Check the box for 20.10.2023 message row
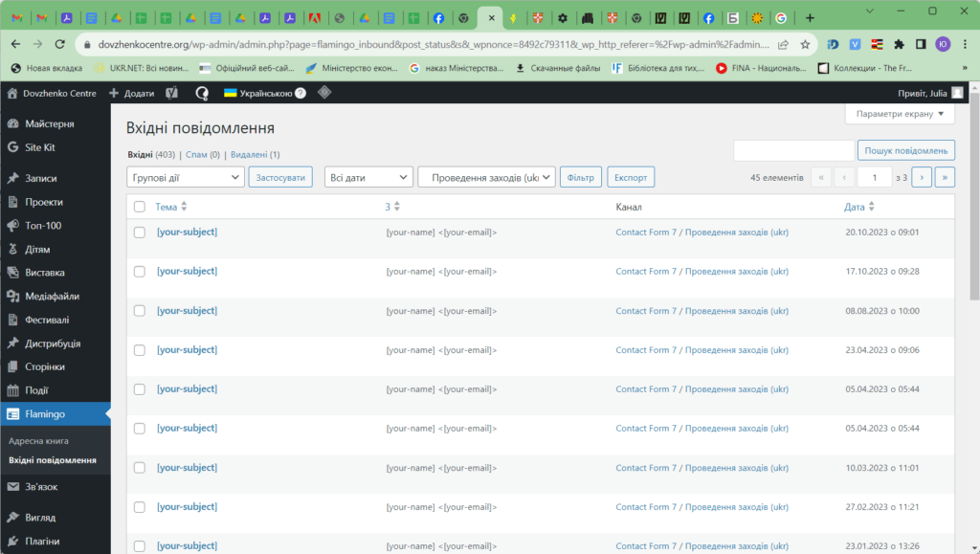 coord(140,233)
